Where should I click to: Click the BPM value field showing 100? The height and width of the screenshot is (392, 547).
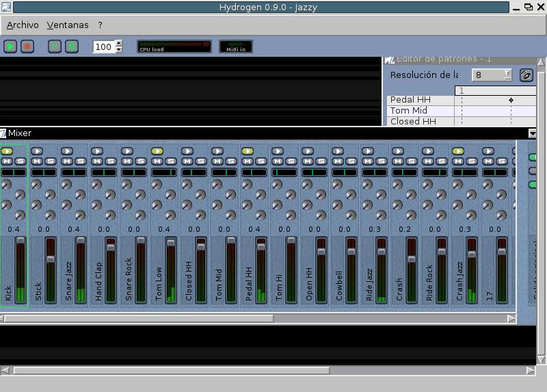point(104,47)
